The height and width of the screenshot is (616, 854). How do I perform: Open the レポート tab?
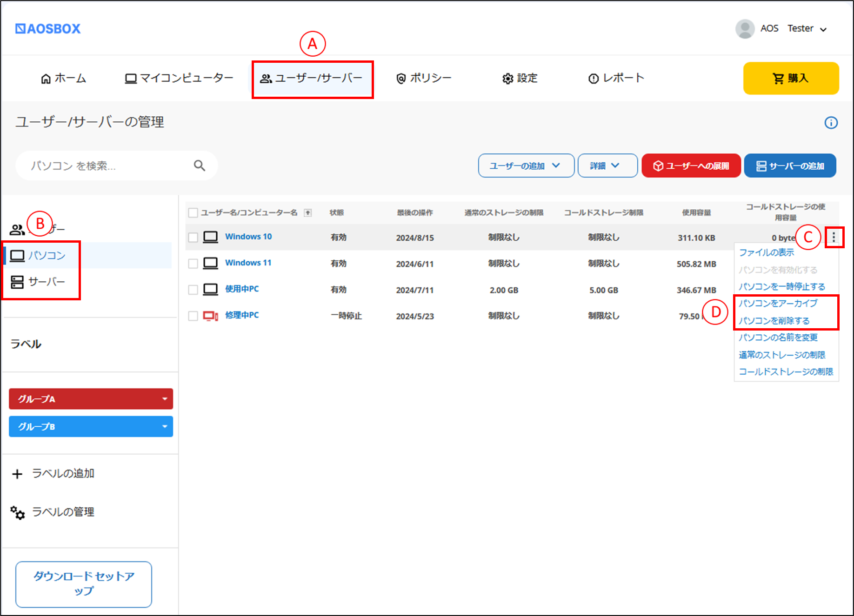click(616, 78)
